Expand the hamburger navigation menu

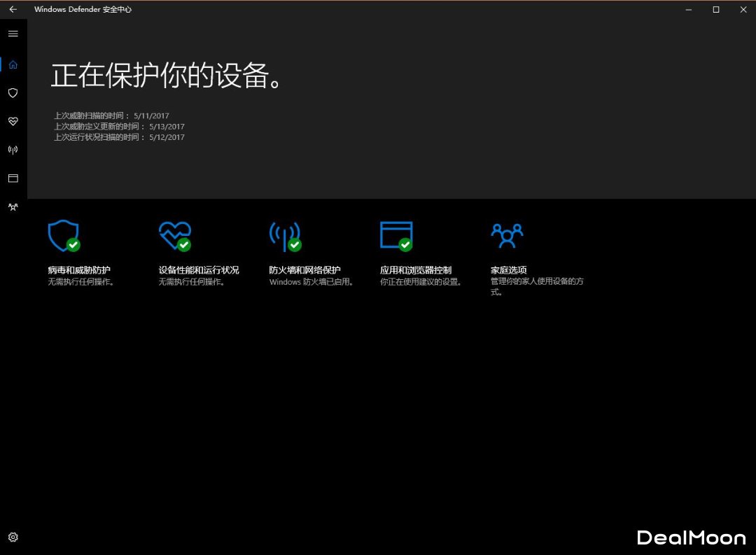13,34
